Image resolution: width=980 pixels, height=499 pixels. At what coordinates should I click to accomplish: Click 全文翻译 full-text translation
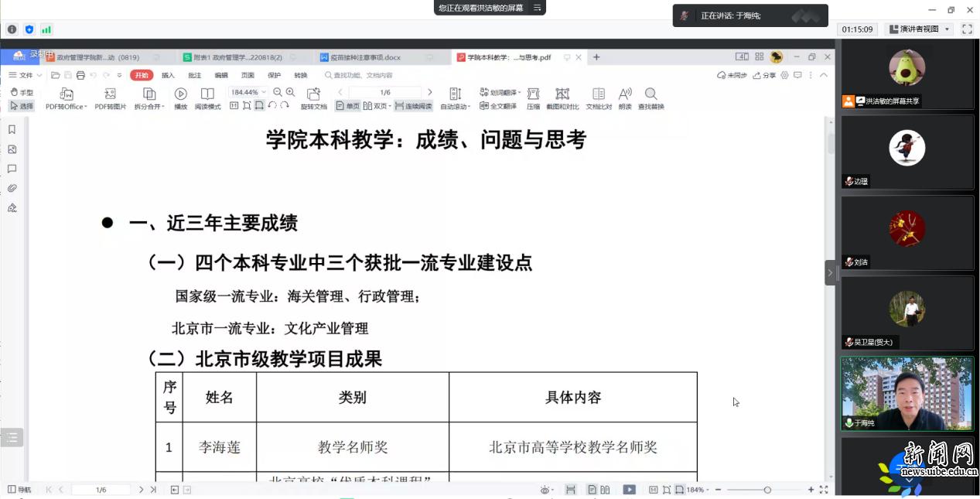coord(498,106)
